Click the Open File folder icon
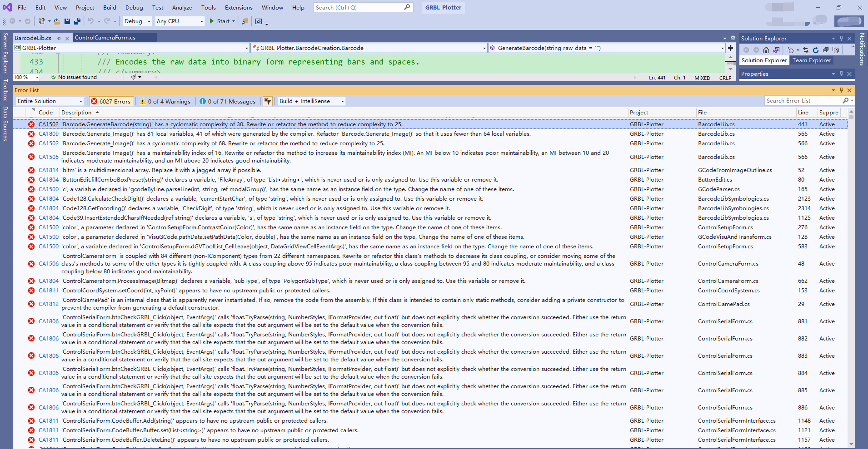Screen dimensions: 868x449 [x=57, y=21]
